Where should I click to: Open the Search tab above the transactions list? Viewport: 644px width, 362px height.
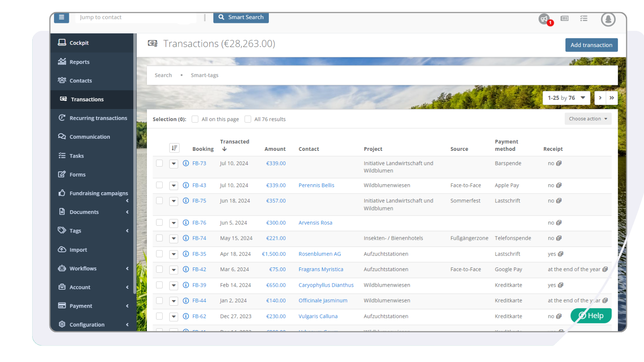tap(163, 75)
